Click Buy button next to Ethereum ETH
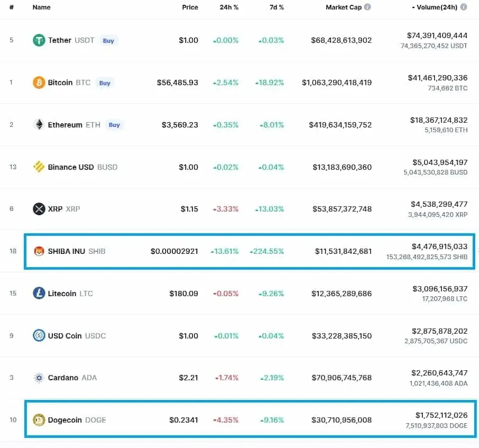 [114, 125]
